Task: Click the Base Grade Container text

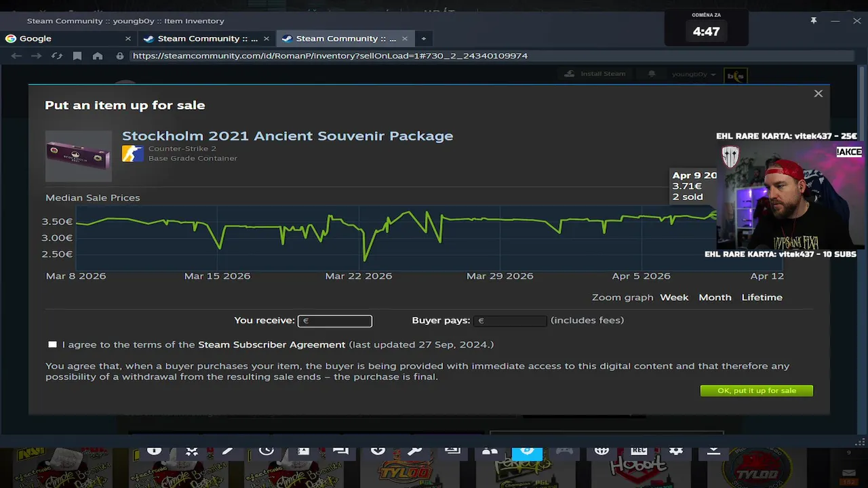Action: (193, 159)
